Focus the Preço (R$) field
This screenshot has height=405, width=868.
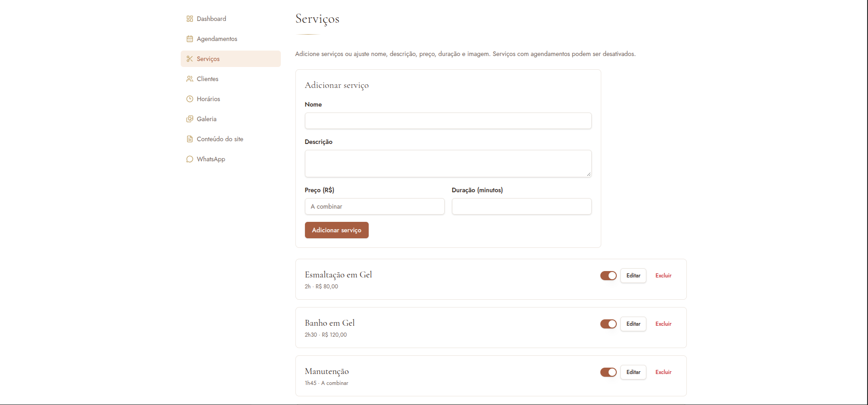click(x=375, y=206)
